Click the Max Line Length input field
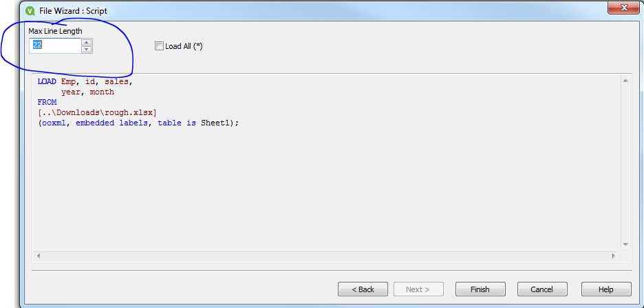This screenshot has height=308, width=644. tap(55, 45)
